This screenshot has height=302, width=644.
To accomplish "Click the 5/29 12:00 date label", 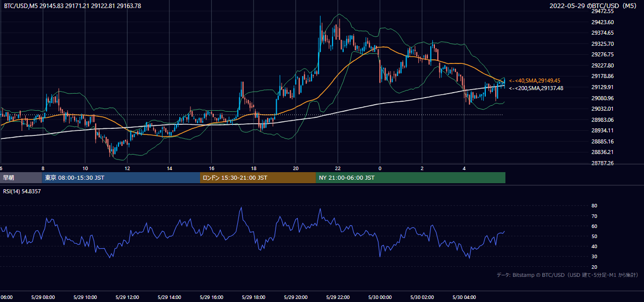I will click(x=127, y=297).
